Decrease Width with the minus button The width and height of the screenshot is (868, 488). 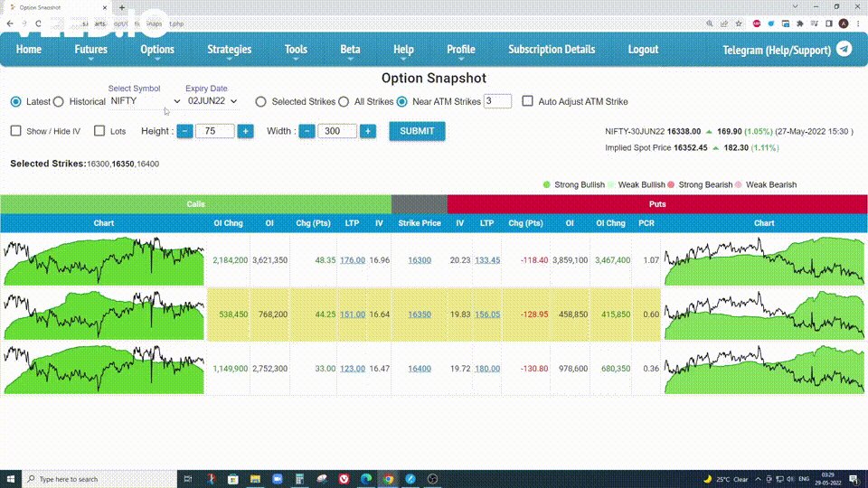307,131
